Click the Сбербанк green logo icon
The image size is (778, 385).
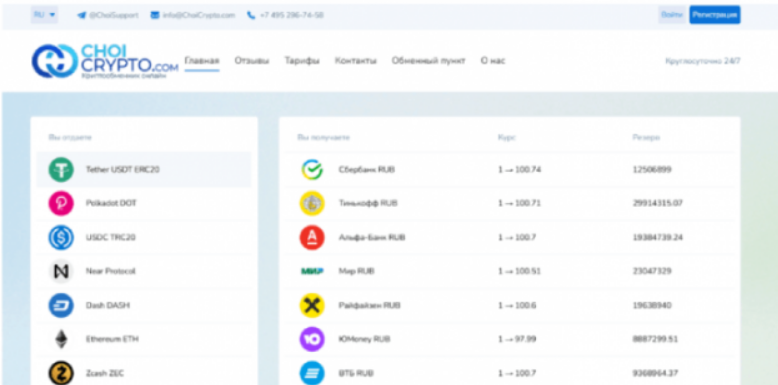[x=312, y=170]
